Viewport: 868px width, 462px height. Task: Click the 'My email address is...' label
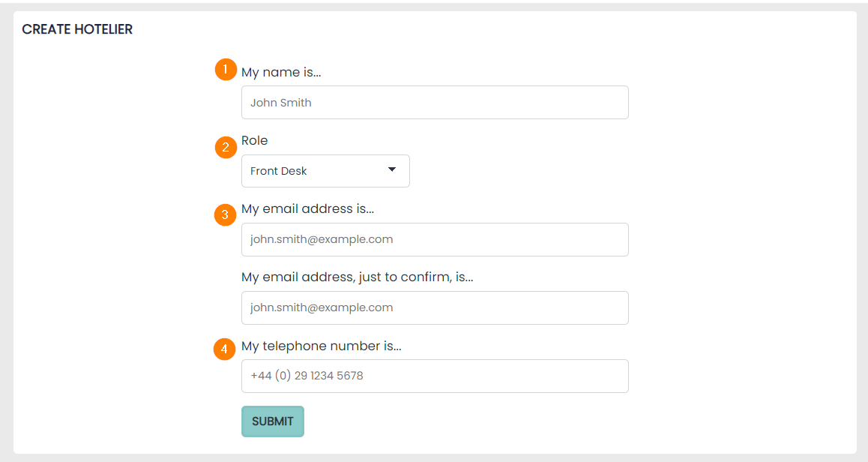[307, 209]
